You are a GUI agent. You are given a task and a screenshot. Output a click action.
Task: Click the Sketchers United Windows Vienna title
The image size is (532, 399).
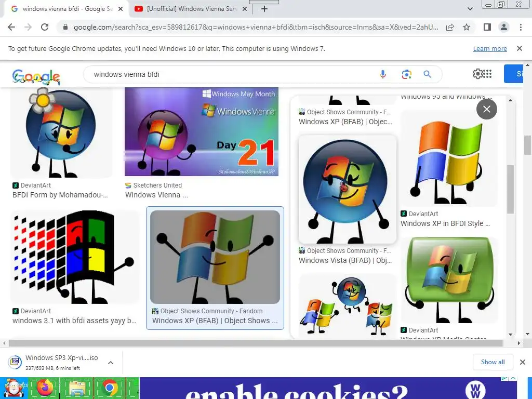pos(156,195)
